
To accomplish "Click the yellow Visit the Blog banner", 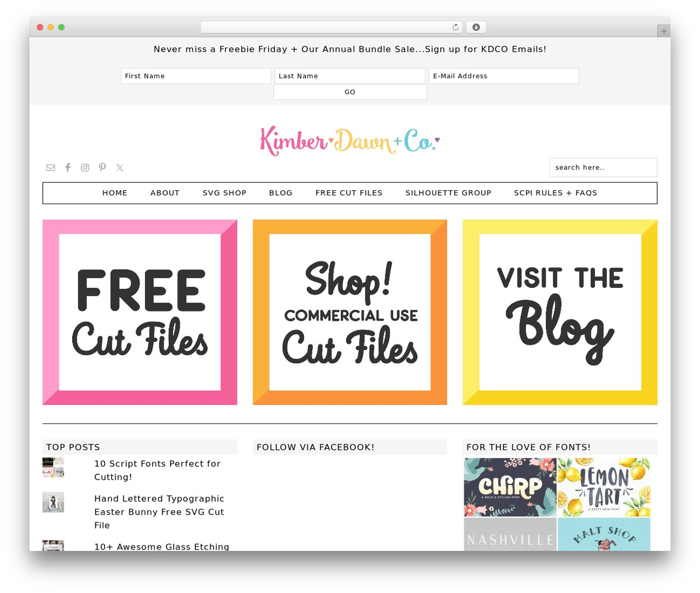I will [560, 312].
